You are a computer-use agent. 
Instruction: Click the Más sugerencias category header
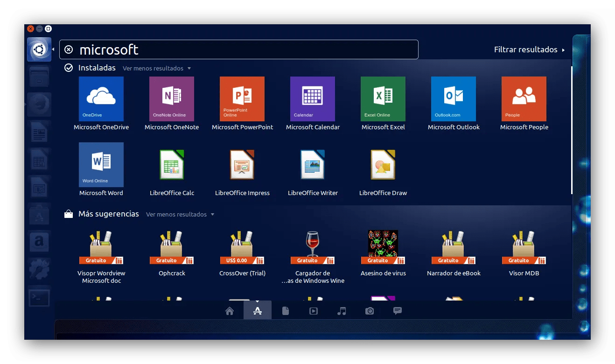[108, 214]
